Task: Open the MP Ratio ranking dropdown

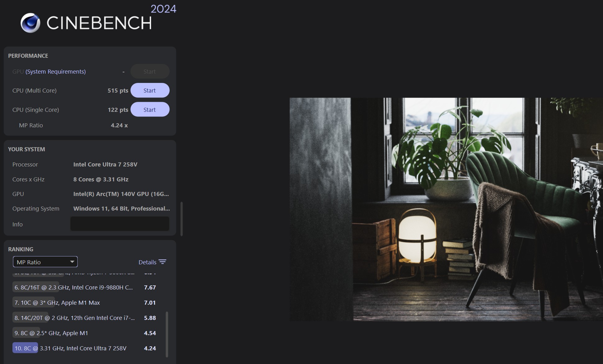Action: pos(45,262)
